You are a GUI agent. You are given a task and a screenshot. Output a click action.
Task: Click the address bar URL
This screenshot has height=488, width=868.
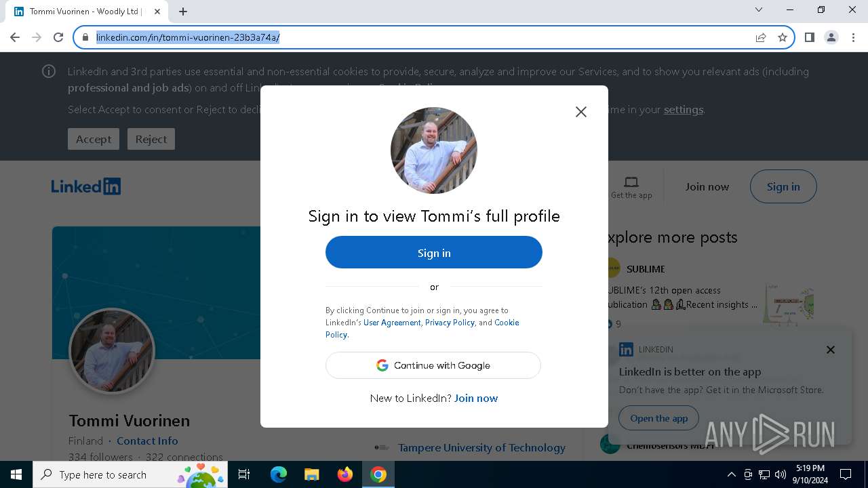coord(188,37)
